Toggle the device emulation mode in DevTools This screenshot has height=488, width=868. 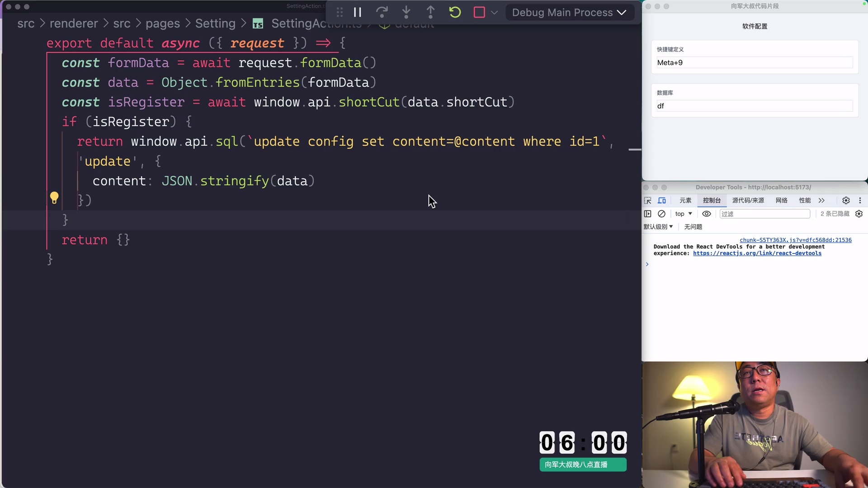point(662,201)
